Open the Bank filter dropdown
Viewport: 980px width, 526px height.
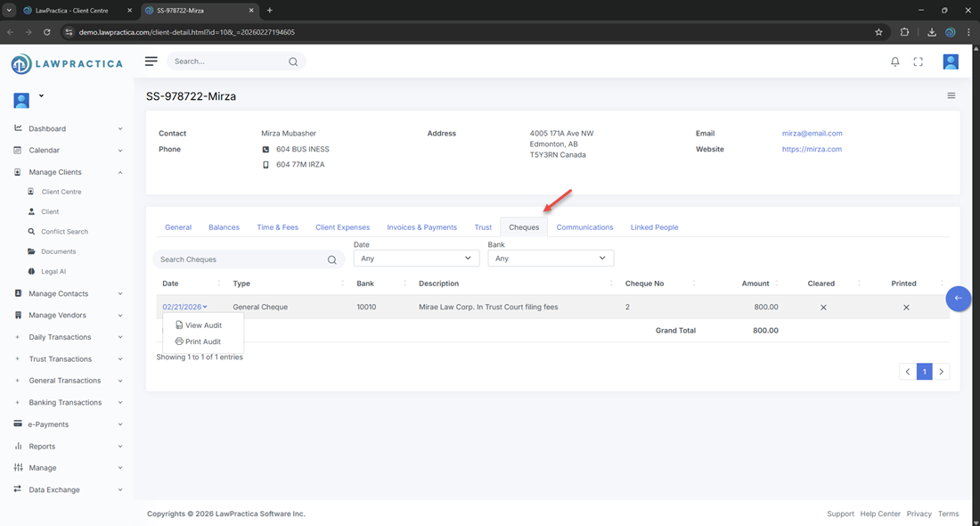(551, 258)
